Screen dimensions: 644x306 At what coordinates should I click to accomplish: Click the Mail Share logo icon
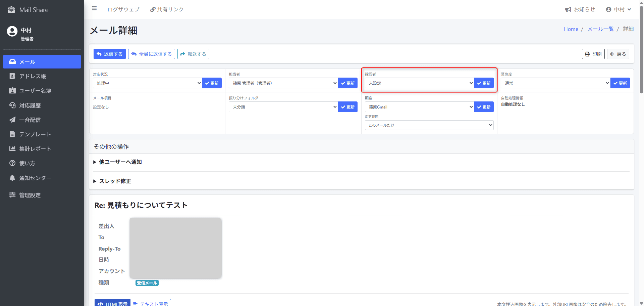(11, 10)
